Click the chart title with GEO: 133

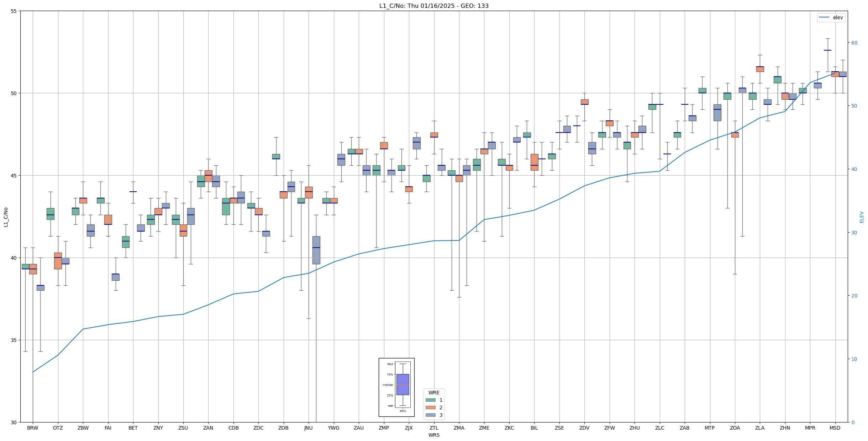pyautogui.click(x=434, y=6)
